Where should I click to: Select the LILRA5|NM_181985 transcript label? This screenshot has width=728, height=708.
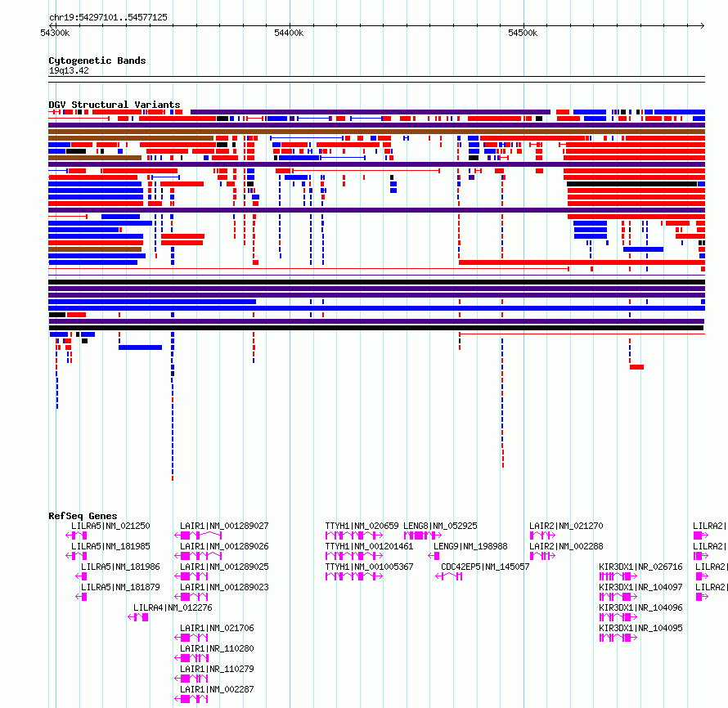click(x=110, y=547)
